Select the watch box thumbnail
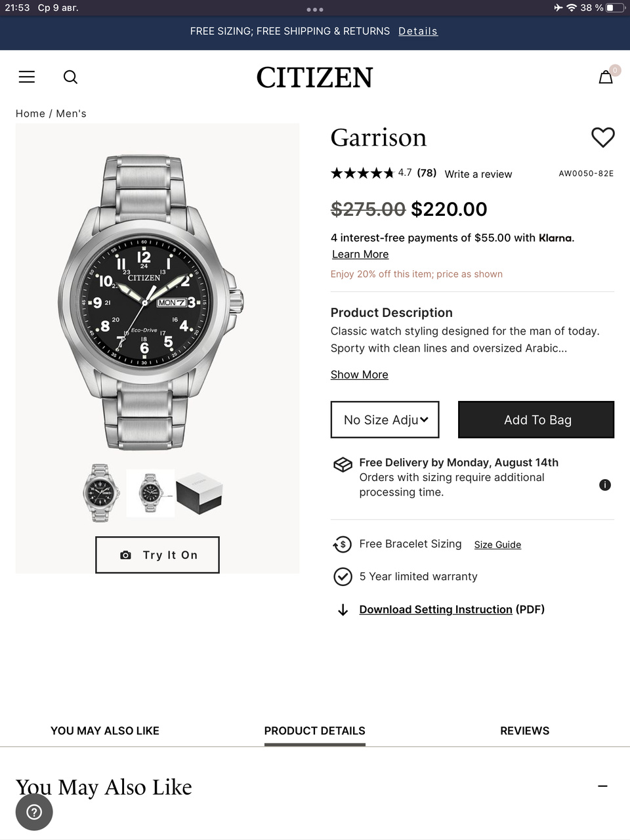 click(x=199, y=493)
